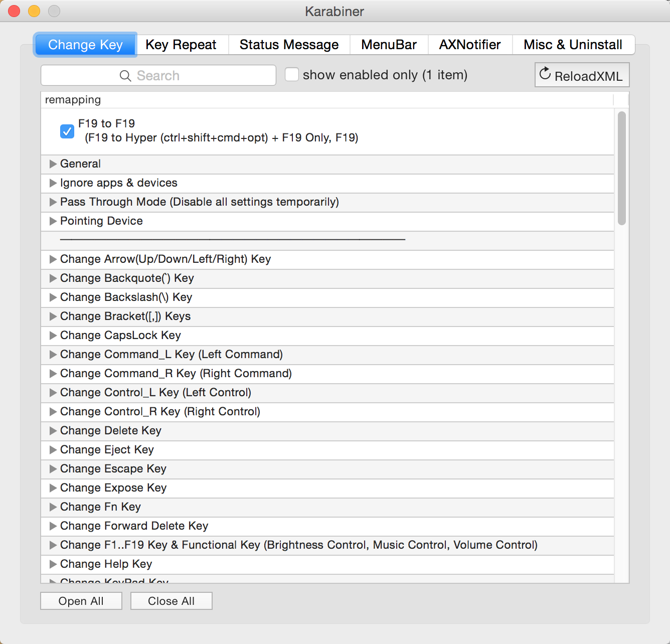Screen dimensions: 670x644
Task: Expand the Change Forward Delete Key triangle
Action: tap(53, 526)
